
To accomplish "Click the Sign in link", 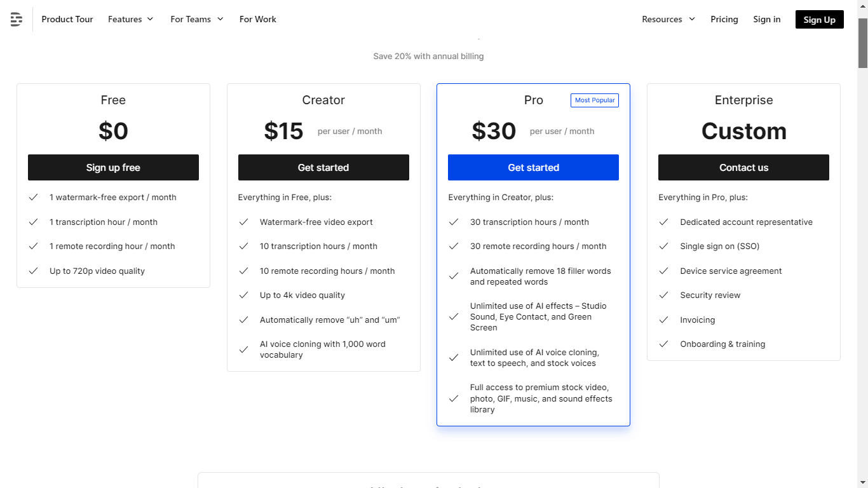I will tap(766, 19).
